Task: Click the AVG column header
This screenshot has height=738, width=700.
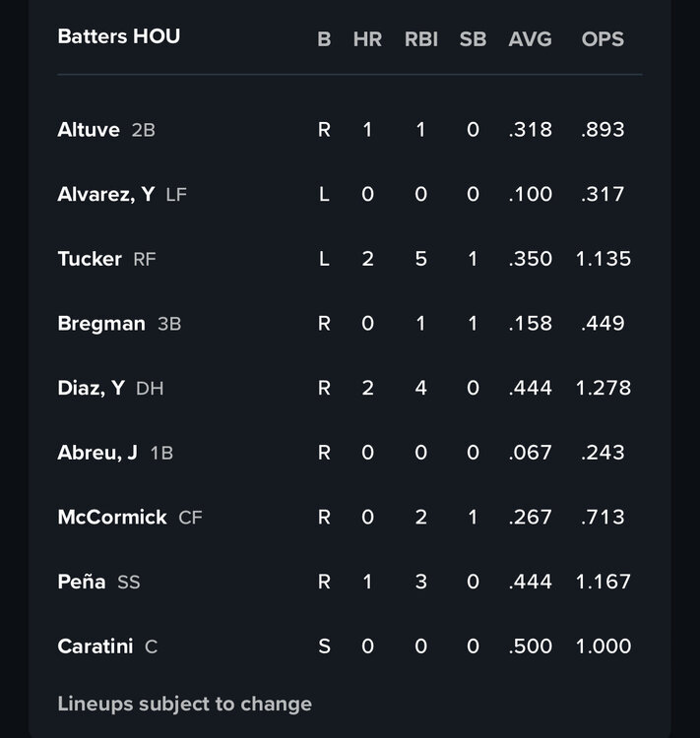Action: tap(530, 40)
